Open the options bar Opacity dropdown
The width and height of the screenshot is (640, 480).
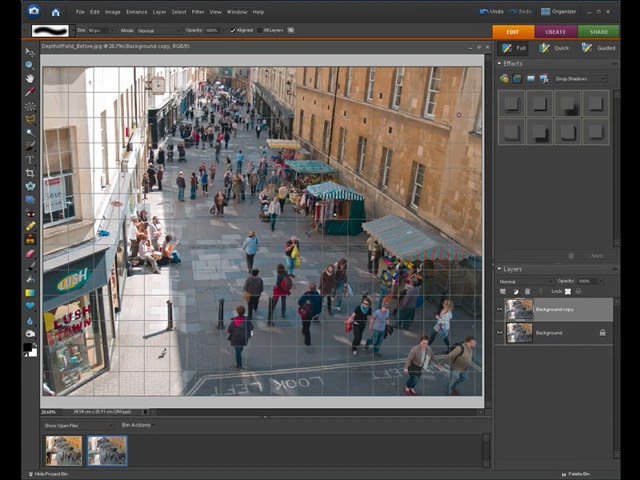(223, 31)
